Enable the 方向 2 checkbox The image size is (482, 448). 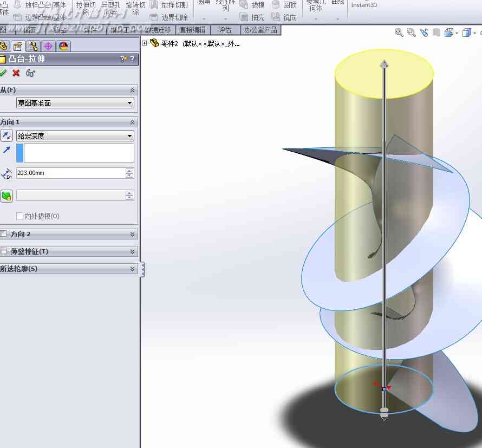[3, 234]
